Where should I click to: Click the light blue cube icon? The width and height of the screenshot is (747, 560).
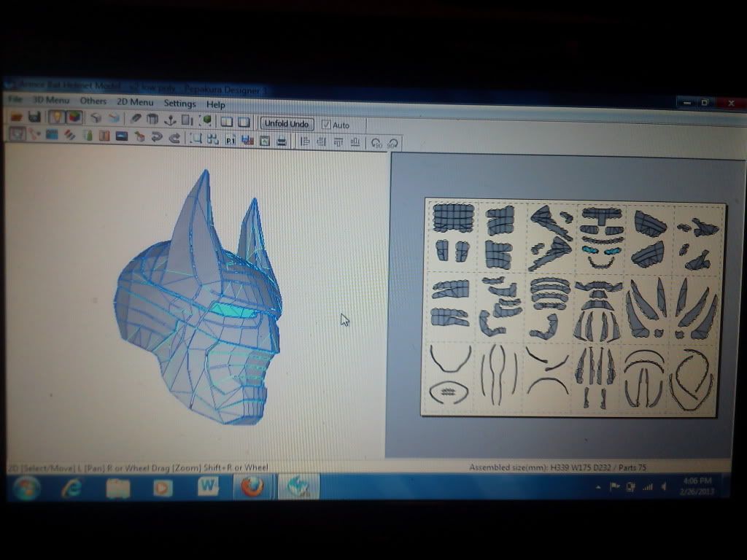point(114,119)
